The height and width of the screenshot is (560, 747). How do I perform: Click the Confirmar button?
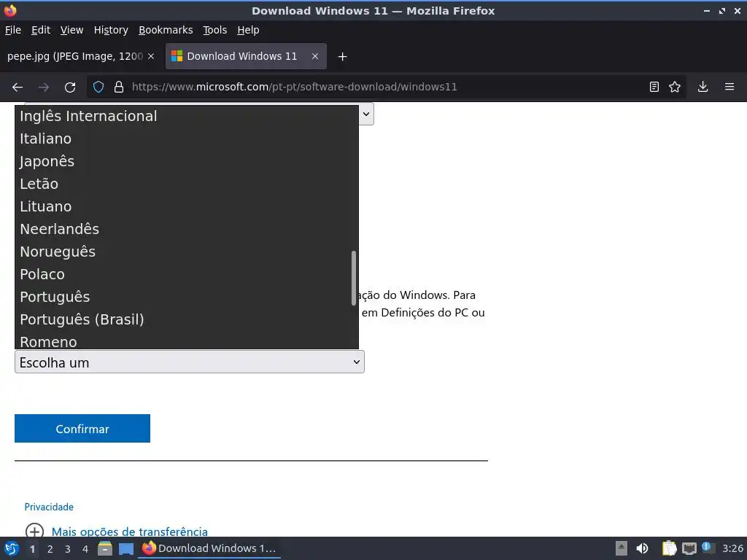point(82,429)
